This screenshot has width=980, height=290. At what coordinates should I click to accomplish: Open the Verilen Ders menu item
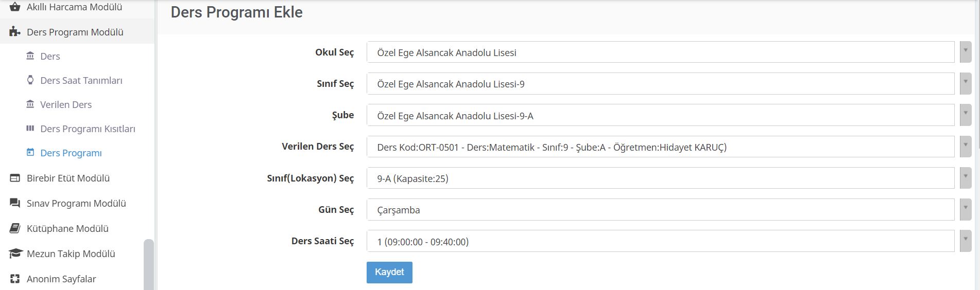66,104
